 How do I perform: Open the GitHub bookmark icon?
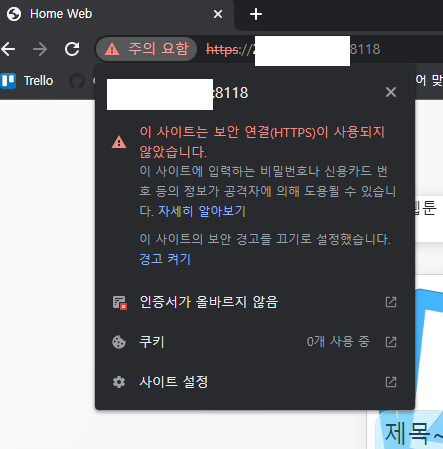coord(77,81)
